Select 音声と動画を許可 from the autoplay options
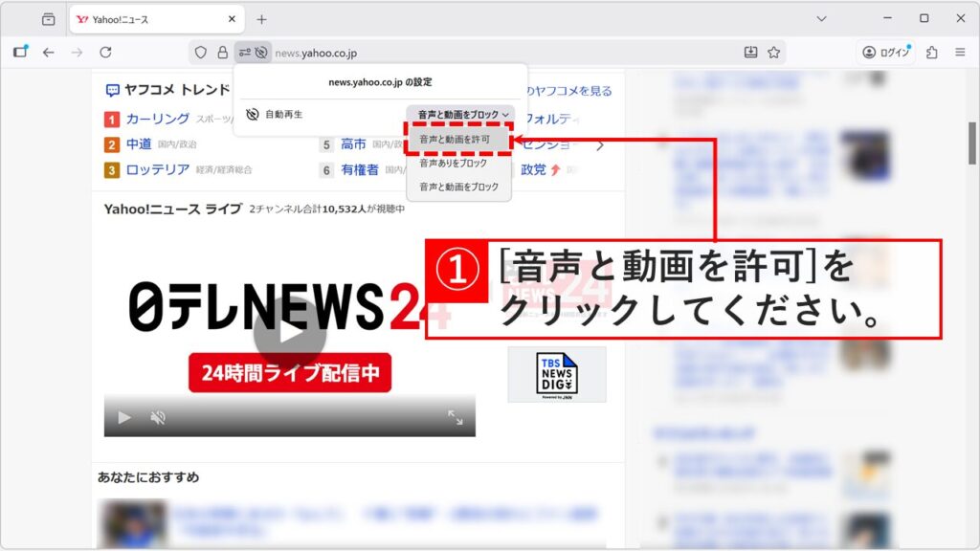The width and height of the screenshot is (980, 551). (458, 139)
